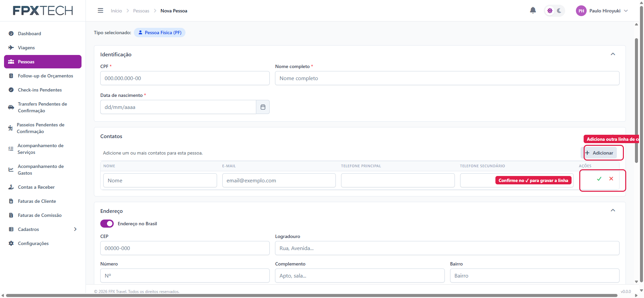This screenshot has width=644, height=298.
Task: Click the Data de nascimento field
Action: pyautogui.click(x=178, y=107)
